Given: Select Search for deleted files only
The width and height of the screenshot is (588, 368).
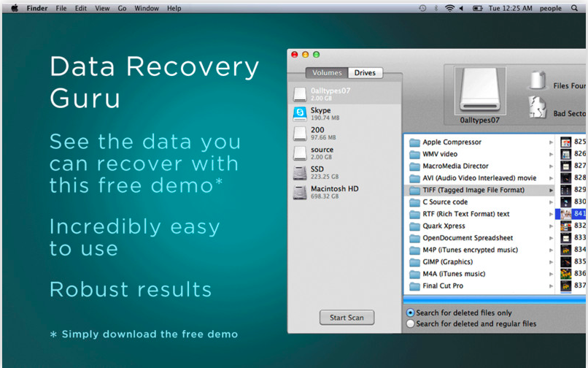Looking at the screenshot, I should point(410,313).
